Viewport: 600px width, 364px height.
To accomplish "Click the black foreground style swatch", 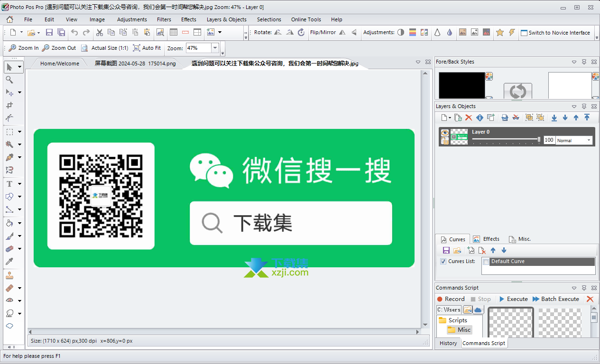I will point(462,85).
